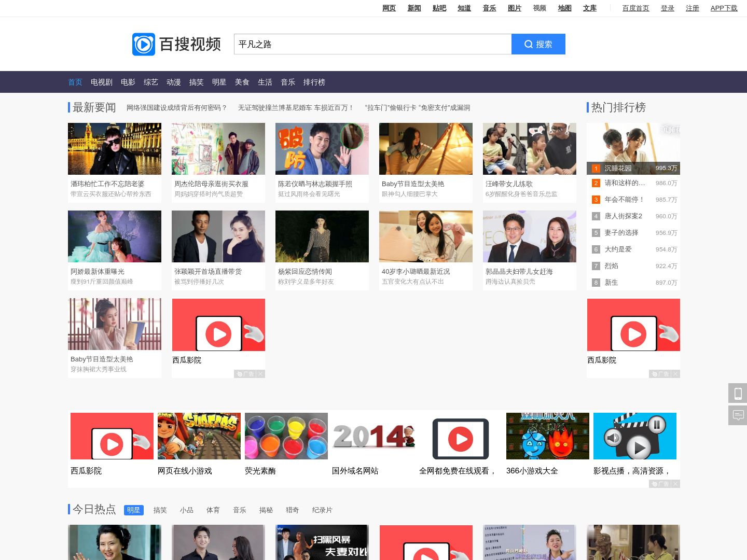
Task: Open the feedback chat icon on right sidebar
Action: 738,415
